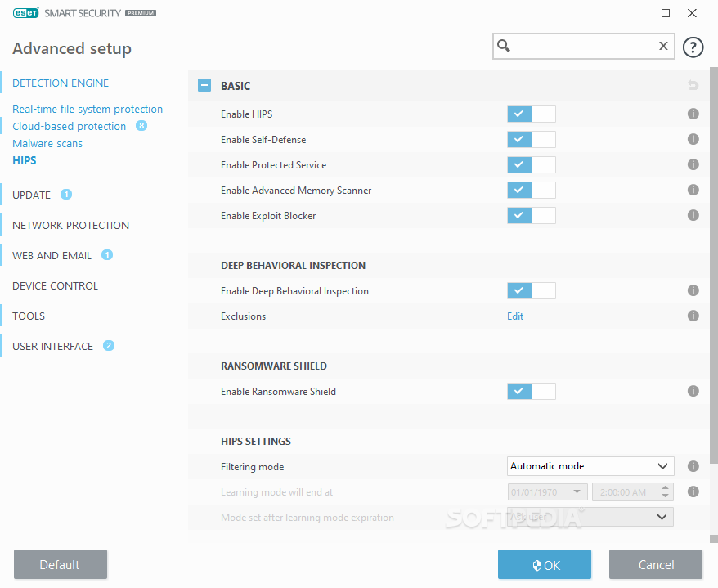Image resolution: width=718 pixels, height=588 pixels.
Task: Open info icon for Enable Exploit Blocker
Action: pyautogui.click(x=693, y=215)
